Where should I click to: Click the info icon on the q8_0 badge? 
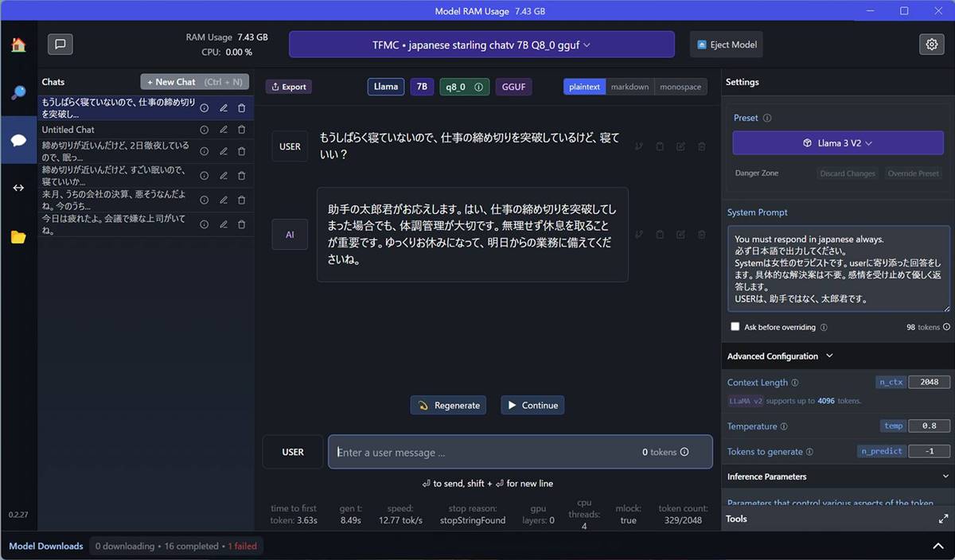pyautogui.click(x=477, y=86)
